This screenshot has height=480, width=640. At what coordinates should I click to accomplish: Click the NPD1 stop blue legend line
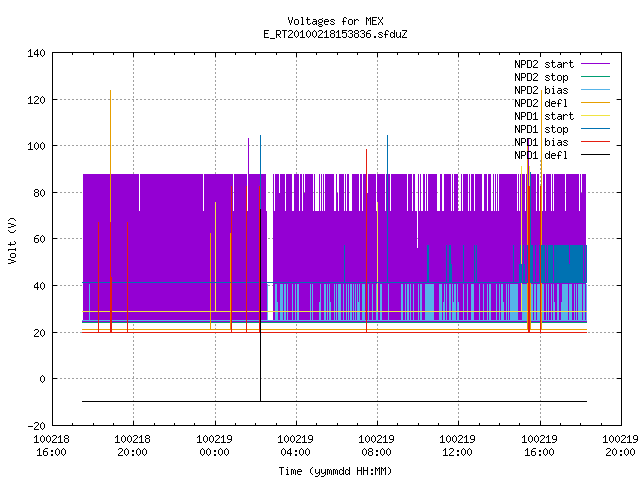pos(595,129)
